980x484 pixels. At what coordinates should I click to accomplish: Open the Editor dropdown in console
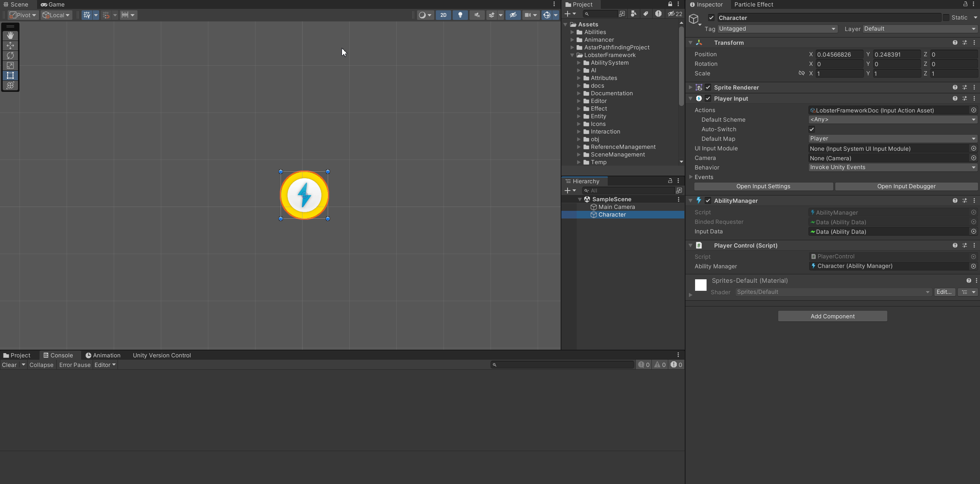tap(105, 365)
